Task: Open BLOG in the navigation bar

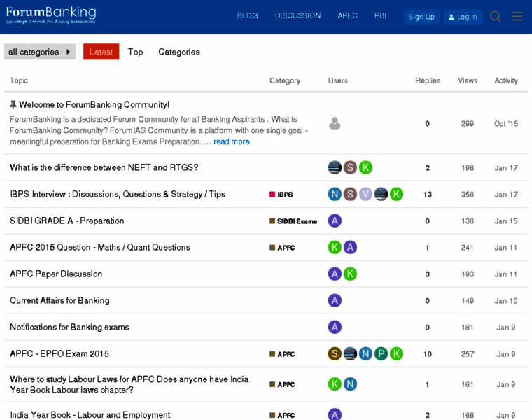Action: (x=247, y=15)
